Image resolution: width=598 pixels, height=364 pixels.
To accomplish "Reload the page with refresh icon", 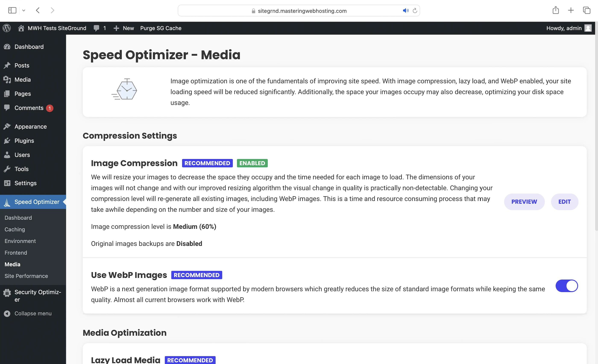I will pos(415,11).
